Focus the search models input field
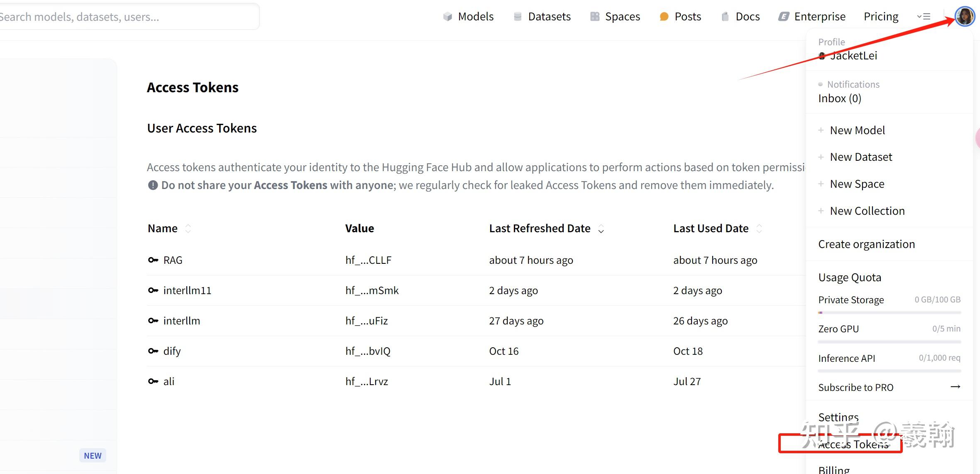 click(125, 17)
